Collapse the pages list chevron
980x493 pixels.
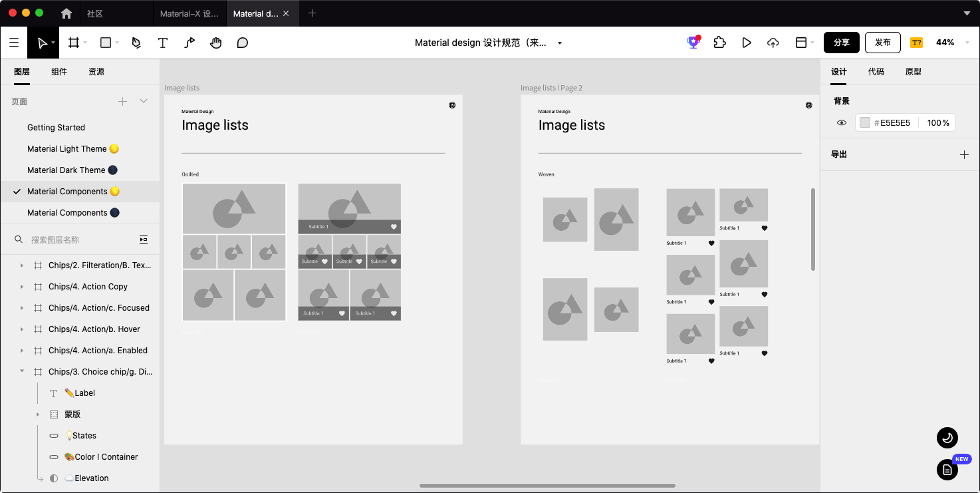[144, 101]
